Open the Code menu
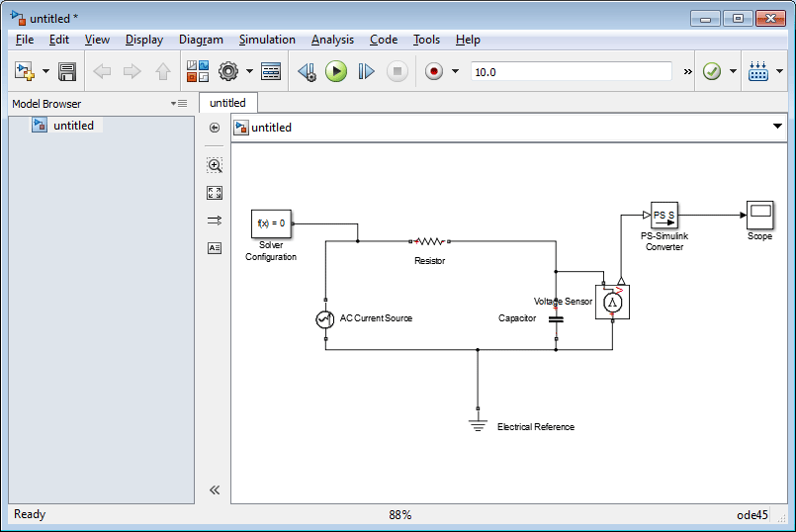Image resolution: width=796 pixels, height=532 pixels. 384,40
